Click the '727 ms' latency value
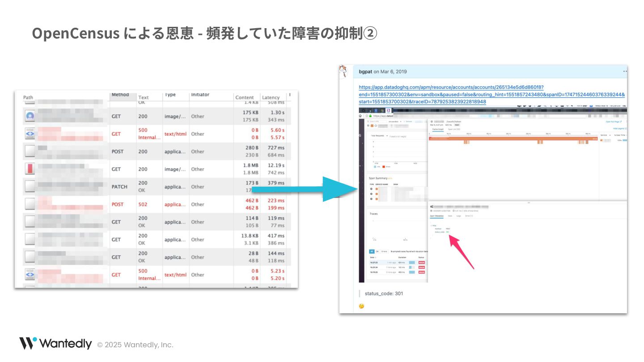 pos(276,147)
